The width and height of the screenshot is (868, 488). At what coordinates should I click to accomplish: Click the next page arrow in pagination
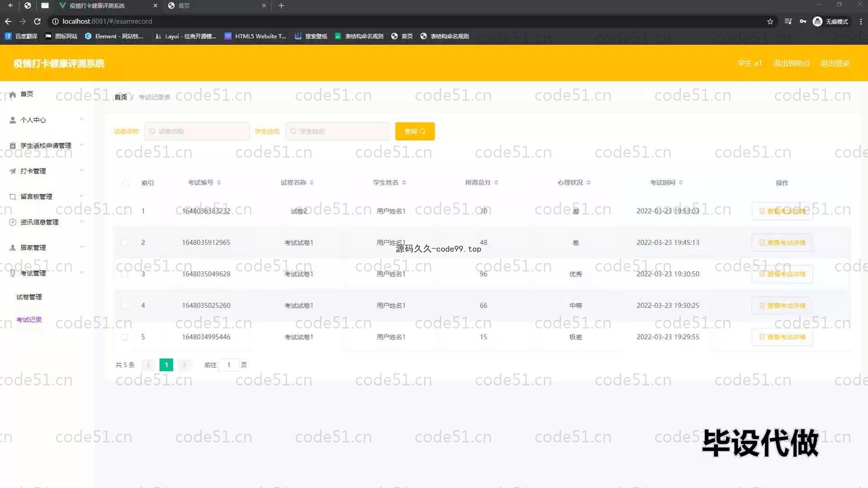click(x=184, y=365)
